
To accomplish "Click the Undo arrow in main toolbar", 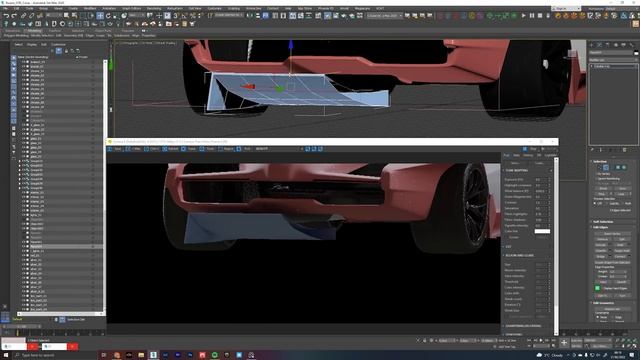I will tap(6, 16).
